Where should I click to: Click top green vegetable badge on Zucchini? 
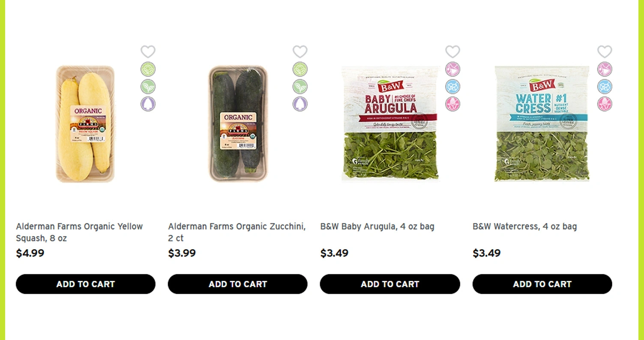click(300, 69)
